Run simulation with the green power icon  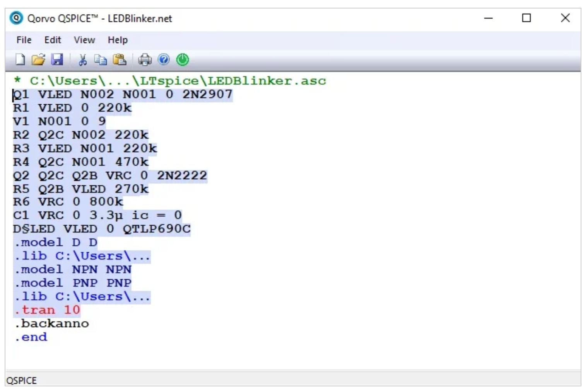[183, 59]
